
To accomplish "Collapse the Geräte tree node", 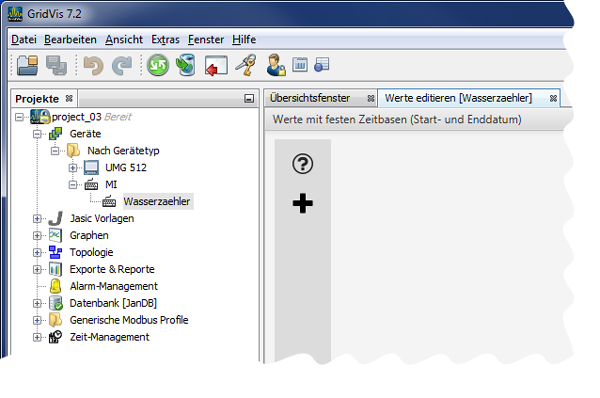I will (37, 134).
